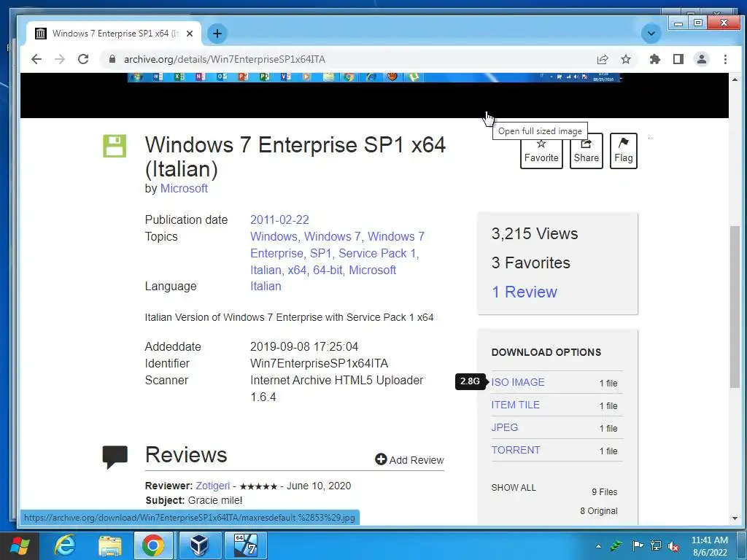Open the Microsoft creator link
Viewport: 747px width, 560px height.
coord(184,189)
